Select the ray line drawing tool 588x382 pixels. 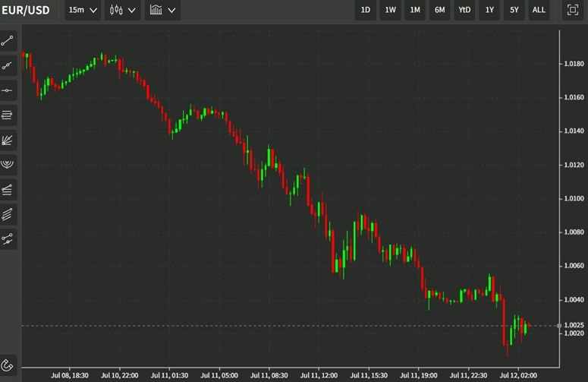click(8, 65)
